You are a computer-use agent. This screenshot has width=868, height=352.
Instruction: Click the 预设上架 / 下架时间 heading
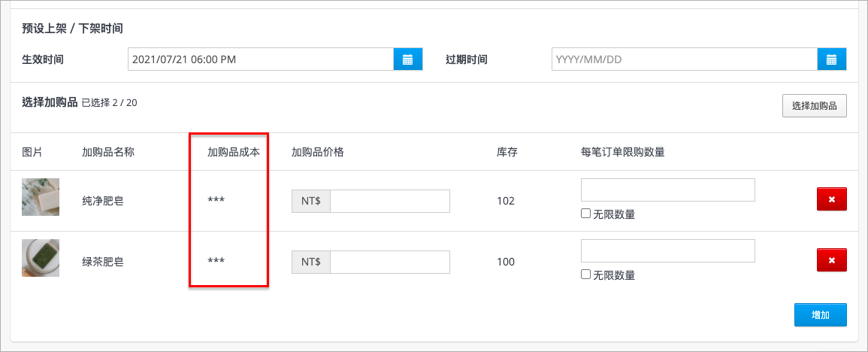tap(72, 29)
